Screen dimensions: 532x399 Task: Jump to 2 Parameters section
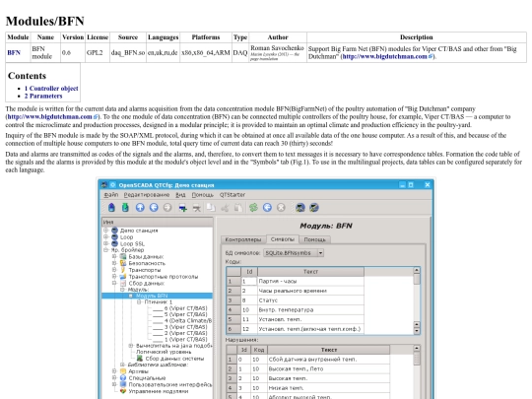click(43, 96)
